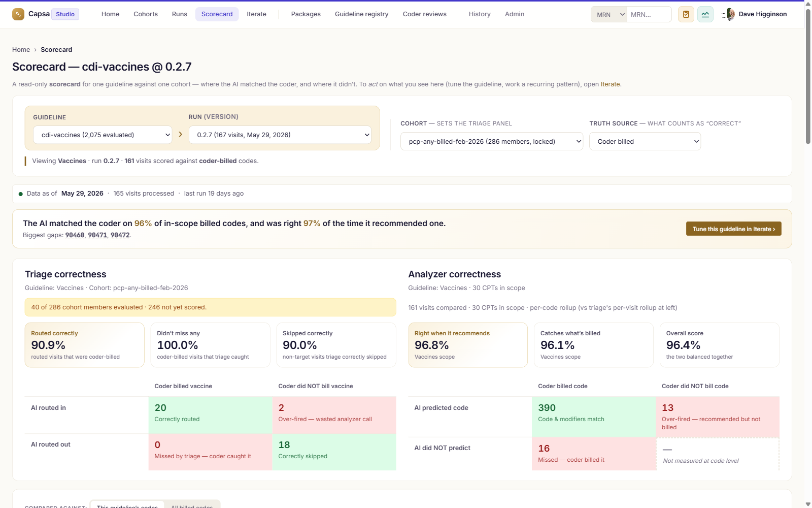Image resolution: width=812 pixels, height=508 pixels.
Task: Click the Studio badge
Action: pyautogui.click(x=65, y=14)
